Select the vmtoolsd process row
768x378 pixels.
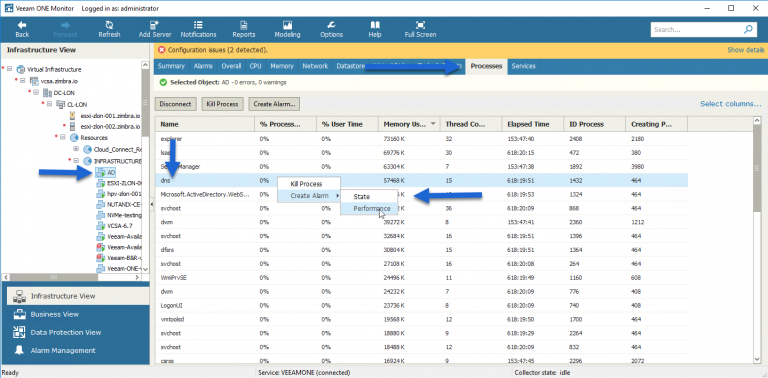tap(421, 319)
